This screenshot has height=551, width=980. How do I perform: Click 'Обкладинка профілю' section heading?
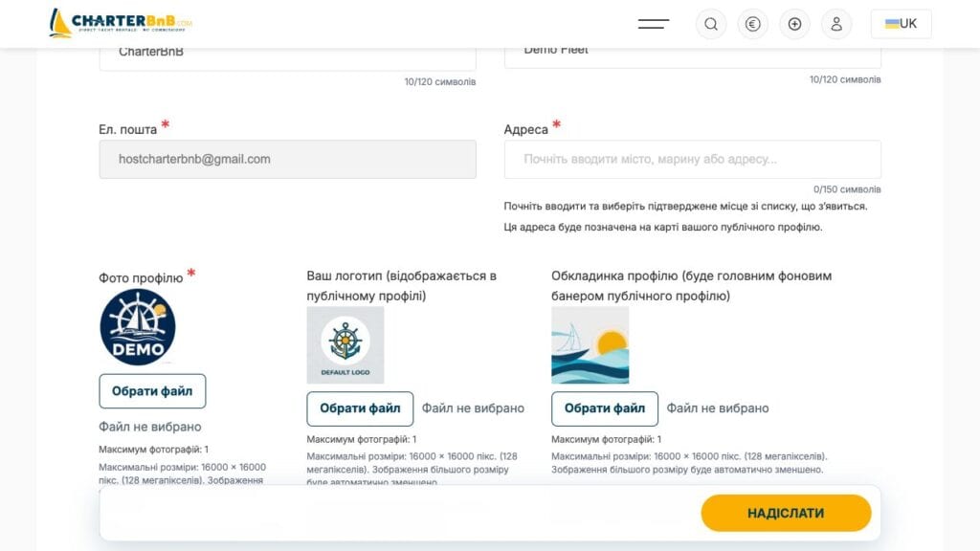pyautogui.click(x=691, y=285)
